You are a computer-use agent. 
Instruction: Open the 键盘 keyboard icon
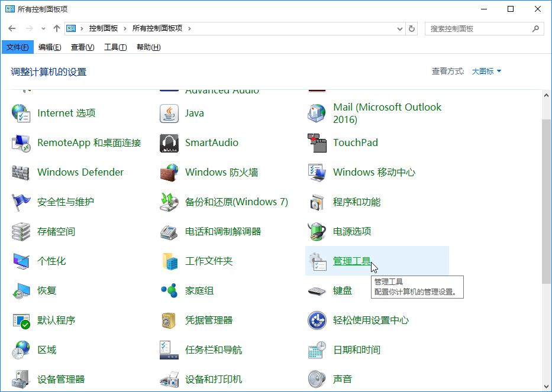point(317,291)
